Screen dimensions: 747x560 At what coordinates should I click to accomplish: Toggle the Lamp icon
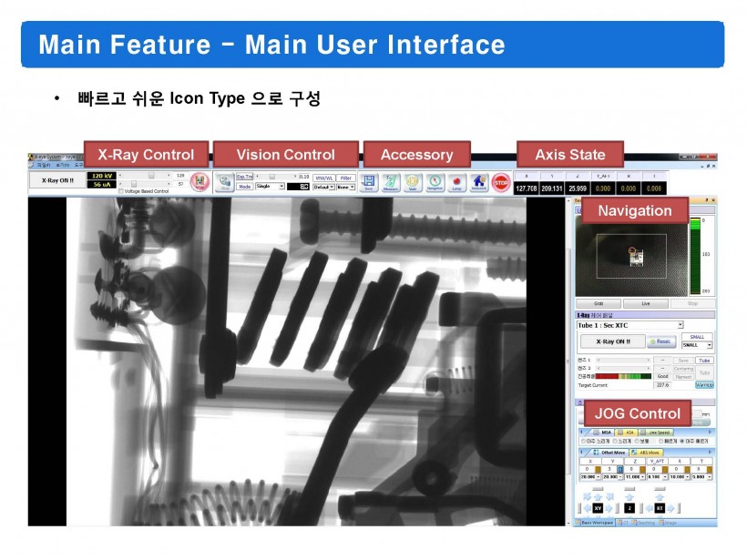point(457,182)
